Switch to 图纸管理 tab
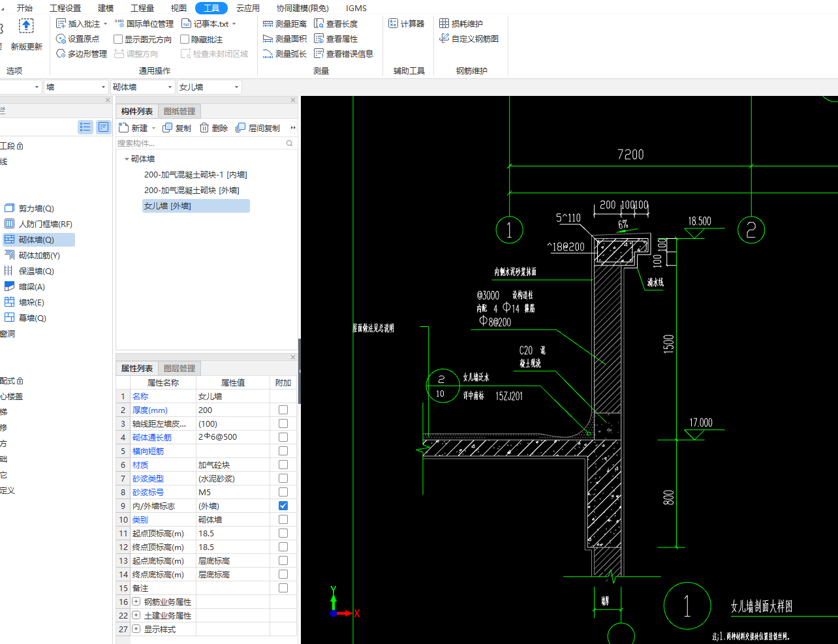The height and width of the screenshot is (644, 838). tap(179, 112)
